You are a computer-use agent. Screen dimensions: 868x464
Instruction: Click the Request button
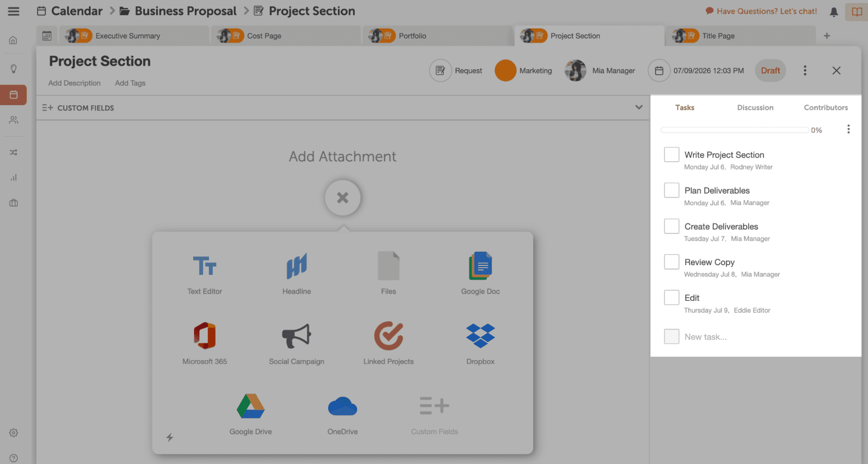456,70
